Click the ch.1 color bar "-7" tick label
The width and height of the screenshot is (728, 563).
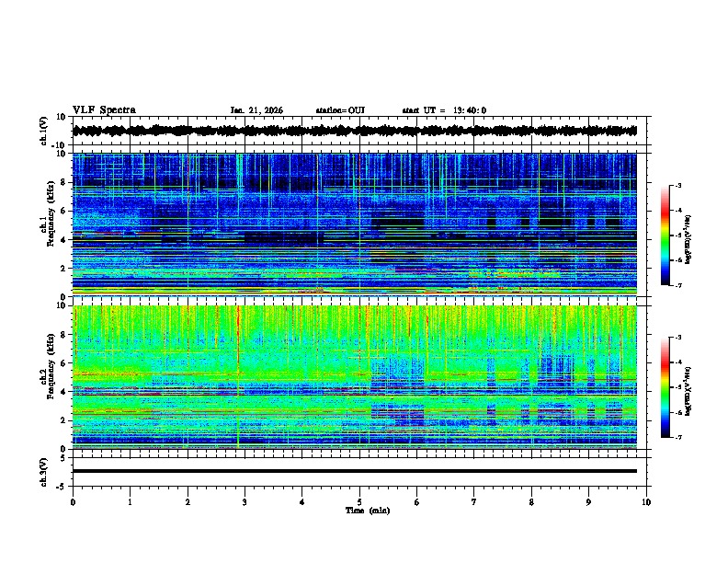point(677,285)
